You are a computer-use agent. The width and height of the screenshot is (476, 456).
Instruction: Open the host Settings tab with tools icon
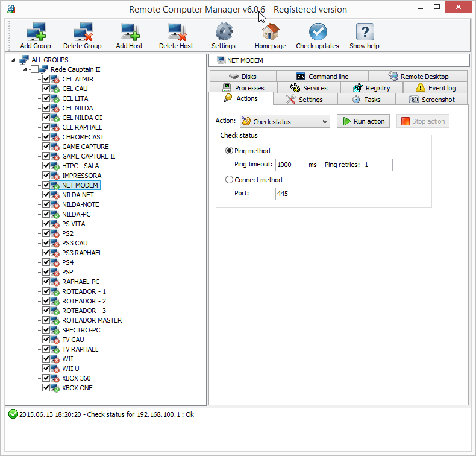pyautogui.click(x=305, y=100)
